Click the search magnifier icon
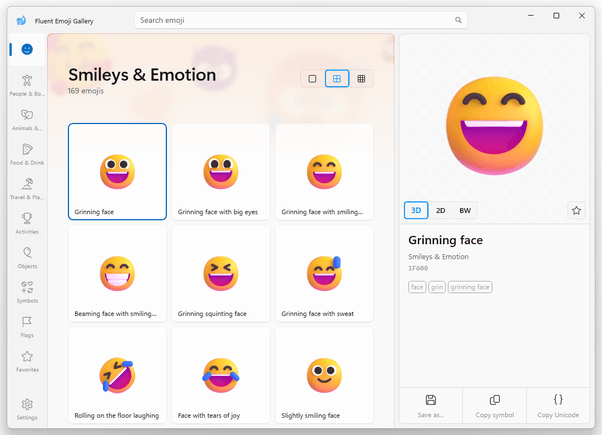Viewport: 602px width, 435px height. pos(458,20)
